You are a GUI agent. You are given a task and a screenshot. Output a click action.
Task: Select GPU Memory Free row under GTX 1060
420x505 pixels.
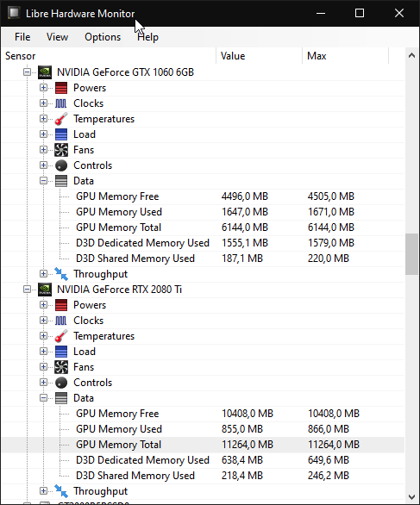point(203,196)
